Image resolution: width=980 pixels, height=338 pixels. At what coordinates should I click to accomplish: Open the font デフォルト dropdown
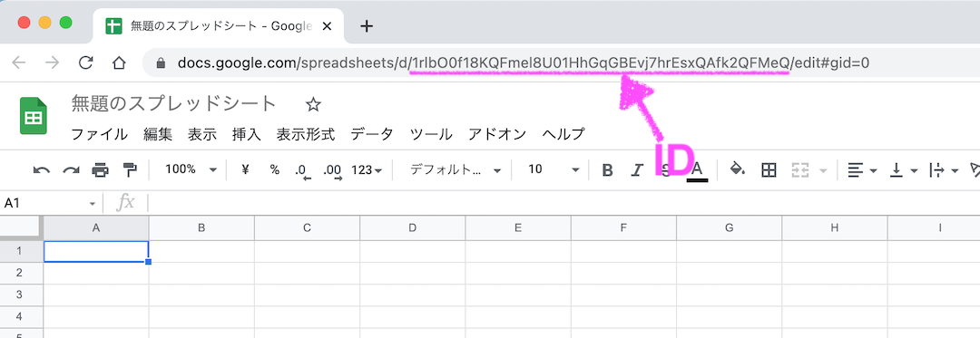[456, 169]
